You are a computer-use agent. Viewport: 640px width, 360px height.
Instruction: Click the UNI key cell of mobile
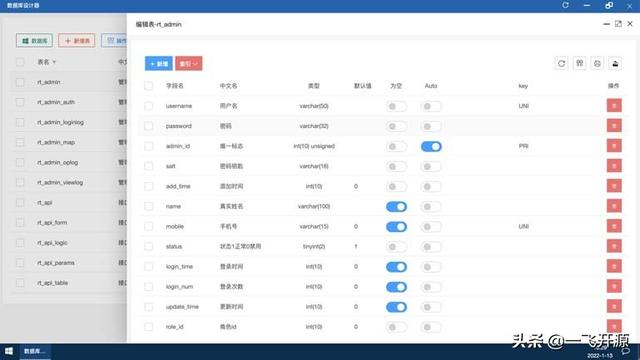523,226
